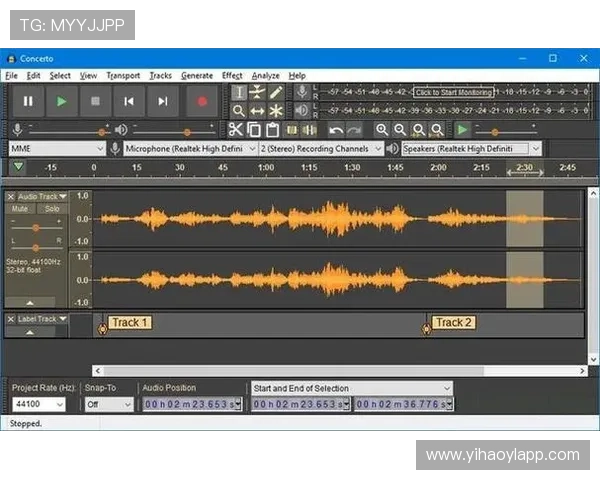
Task: Open the Project Rate 44100 dropdown
Action: [x=38, y=405]
